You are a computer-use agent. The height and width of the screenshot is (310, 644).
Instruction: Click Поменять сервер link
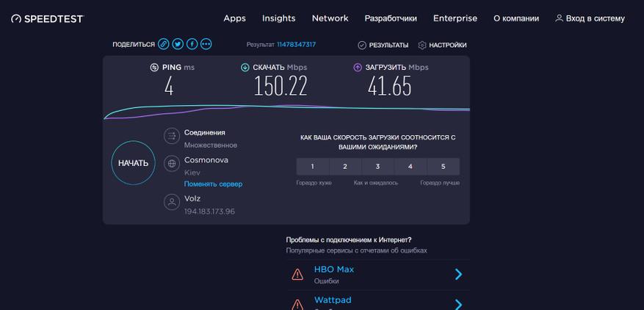click(213, 184)
